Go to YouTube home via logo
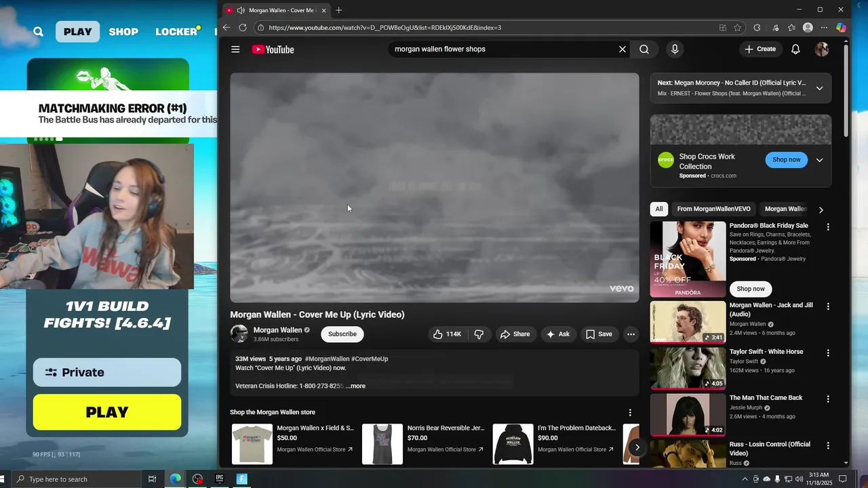 pyautogui.click(x=273, y=49)
